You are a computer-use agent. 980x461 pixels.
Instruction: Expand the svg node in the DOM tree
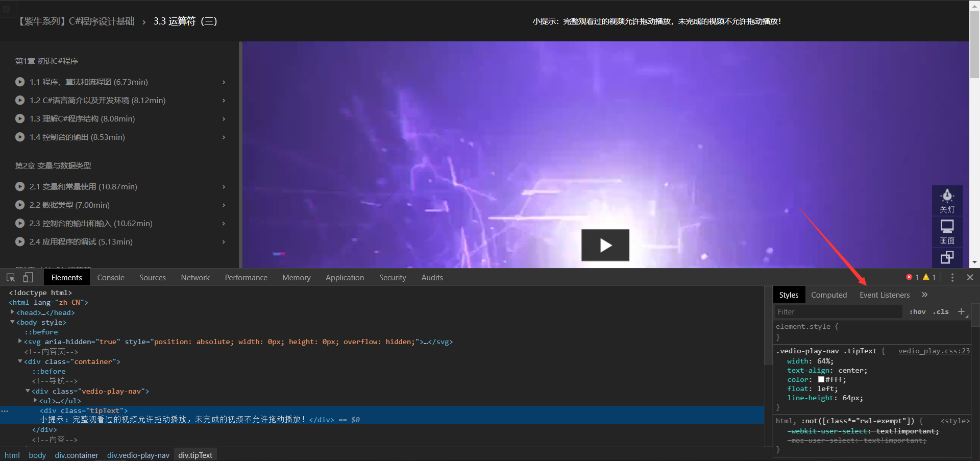click(20, 341)
